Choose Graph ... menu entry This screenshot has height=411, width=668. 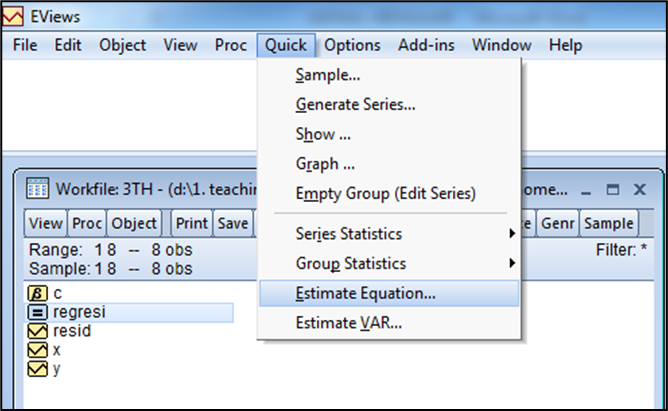[389, 164]
